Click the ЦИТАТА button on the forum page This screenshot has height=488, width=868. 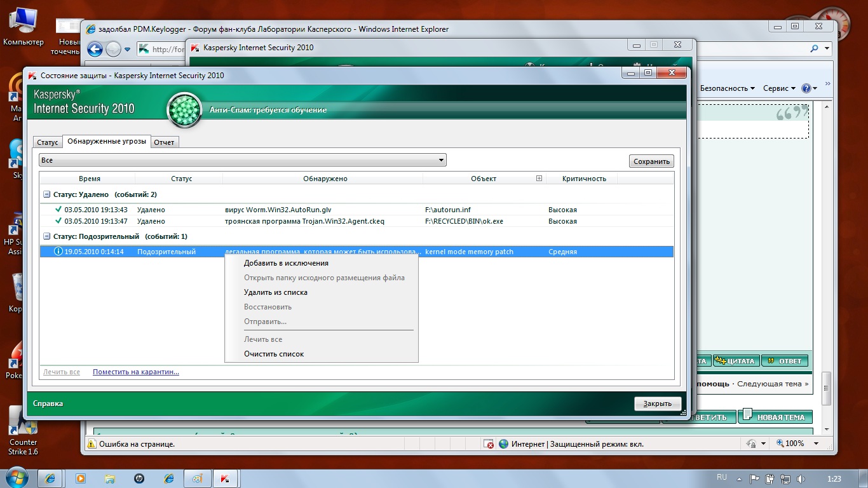735,361
